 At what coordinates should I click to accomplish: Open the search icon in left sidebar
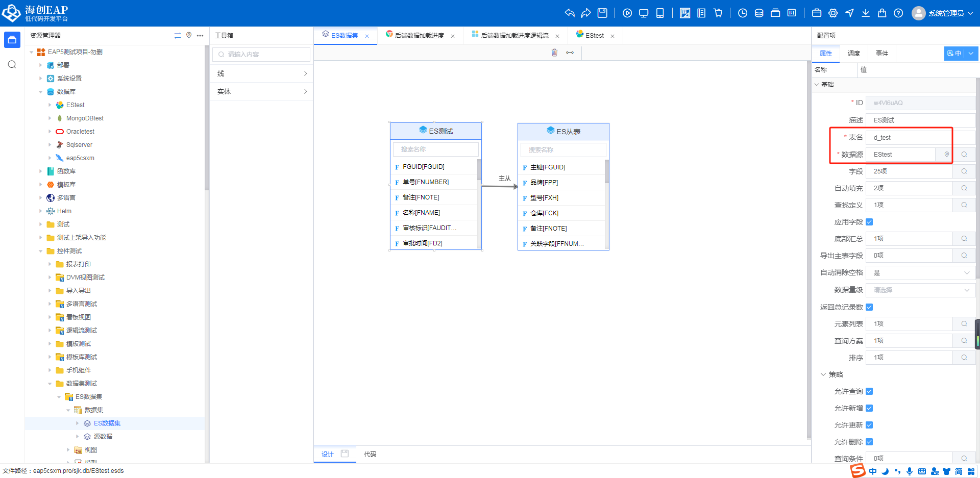tap(12, 64)
